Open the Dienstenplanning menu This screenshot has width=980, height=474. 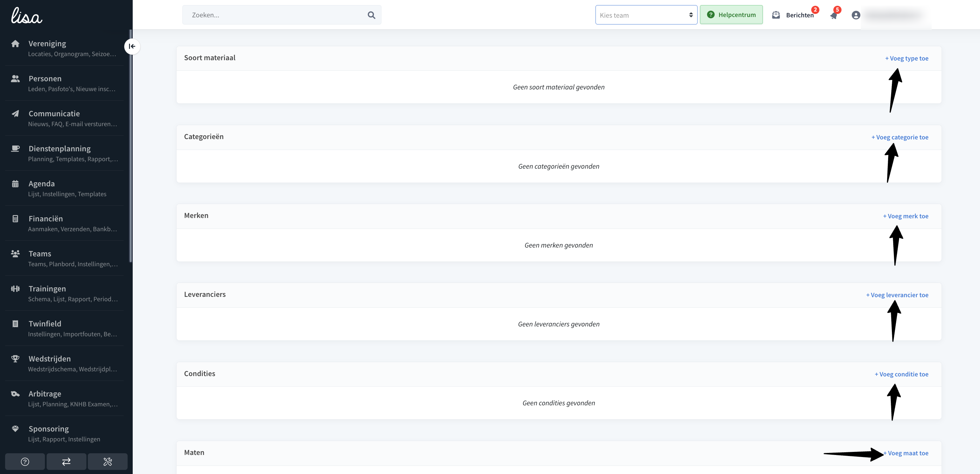click(x=64, y=153)
